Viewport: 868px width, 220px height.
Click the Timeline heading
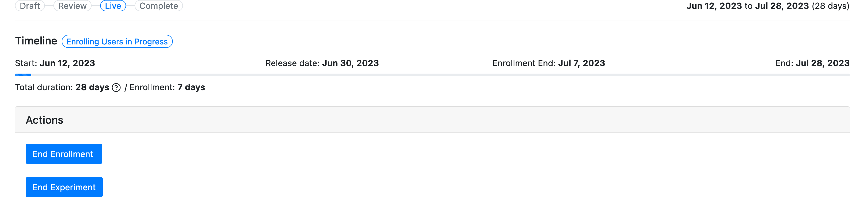[x=36, y=41]
